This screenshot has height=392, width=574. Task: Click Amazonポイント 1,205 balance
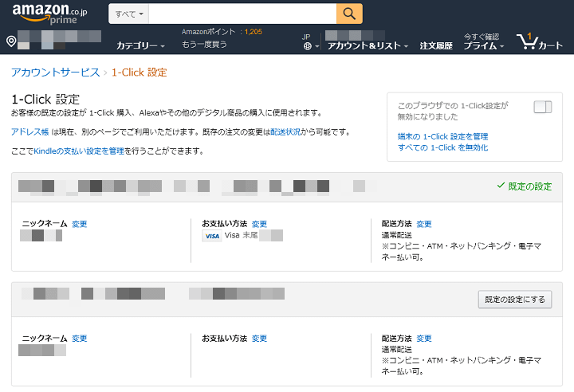click(222, 32)
